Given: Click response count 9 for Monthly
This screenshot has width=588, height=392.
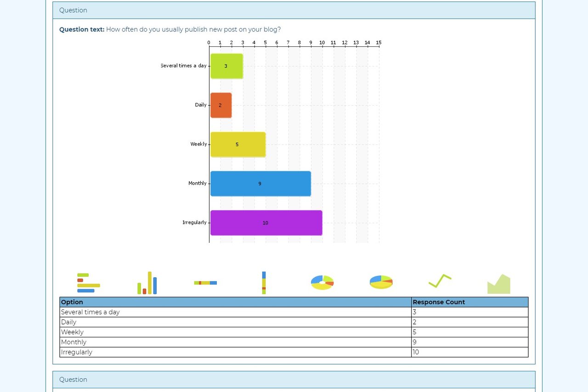Looking at the screenshot, I should [x=469, y=342].
